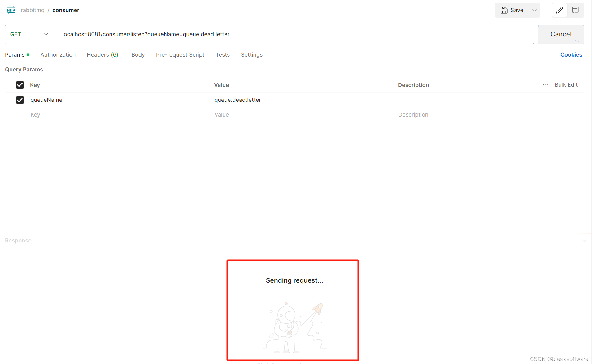Uncheck the queueName parameter checkbox

(x=20, y=100)
